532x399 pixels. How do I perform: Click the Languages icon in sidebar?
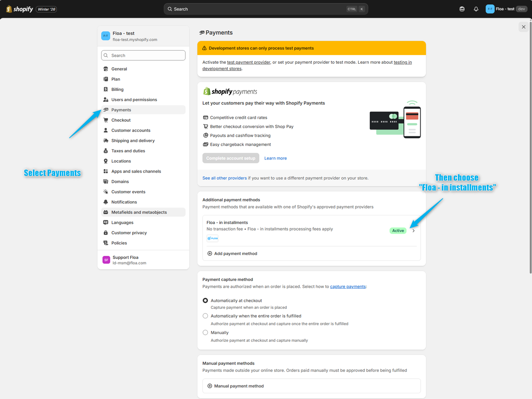(x=106, y=223)
